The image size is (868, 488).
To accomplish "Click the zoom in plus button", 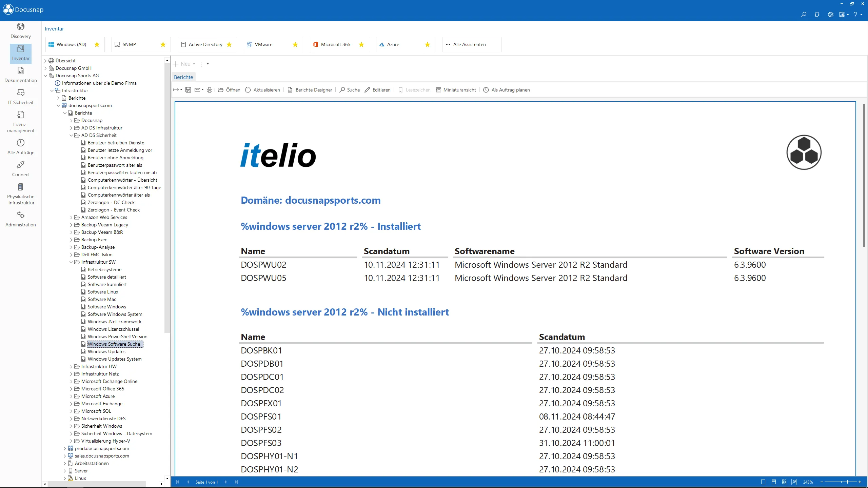I will coord(860,482).
